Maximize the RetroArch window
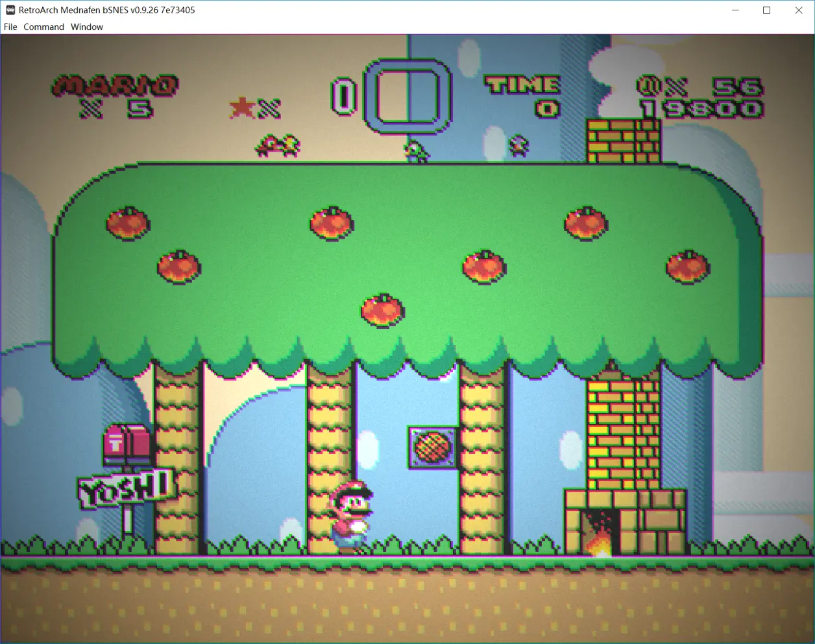815x644 pixels. [x=766, y=10]
